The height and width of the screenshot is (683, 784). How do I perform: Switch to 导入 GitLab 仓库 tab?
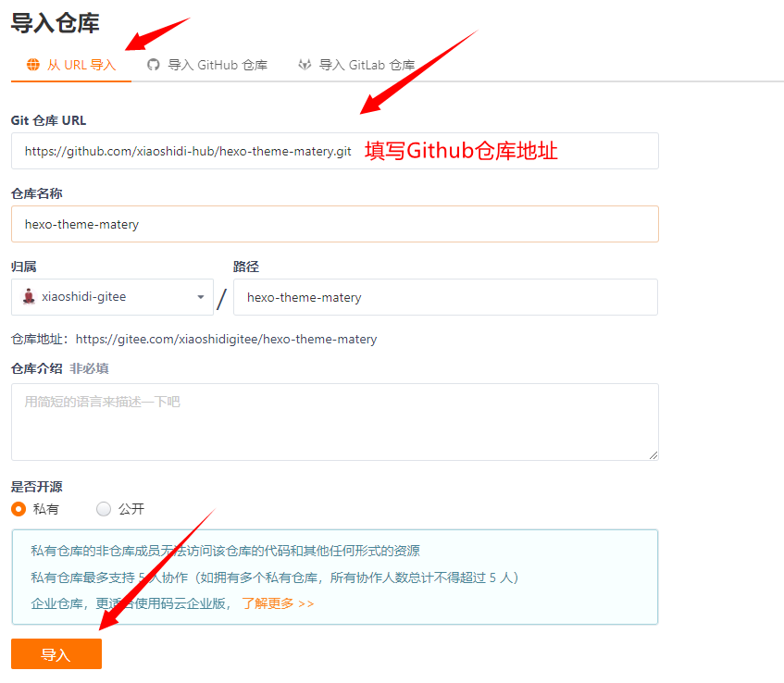356,65
